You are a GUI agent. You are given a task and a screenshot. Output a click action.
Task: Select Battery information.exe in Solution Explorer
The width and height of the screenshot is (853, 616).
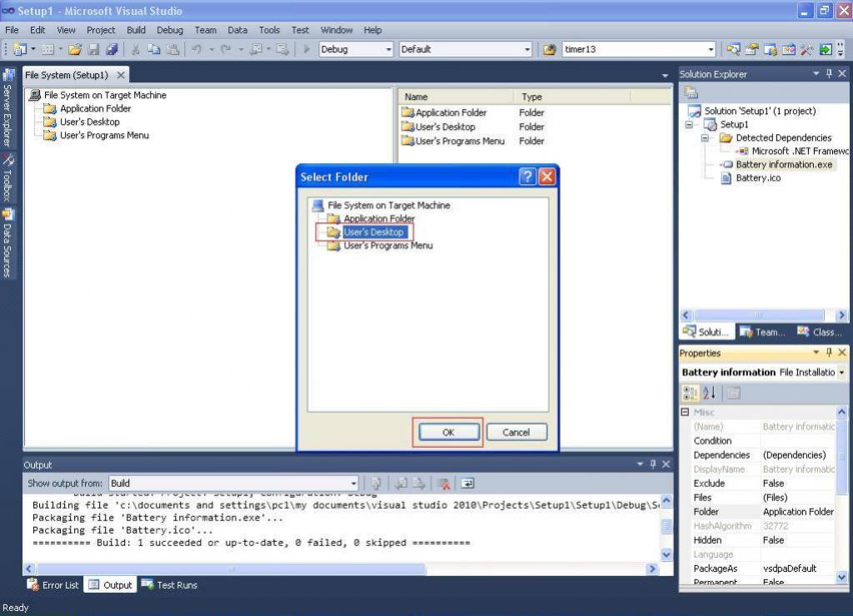point(784,164)
